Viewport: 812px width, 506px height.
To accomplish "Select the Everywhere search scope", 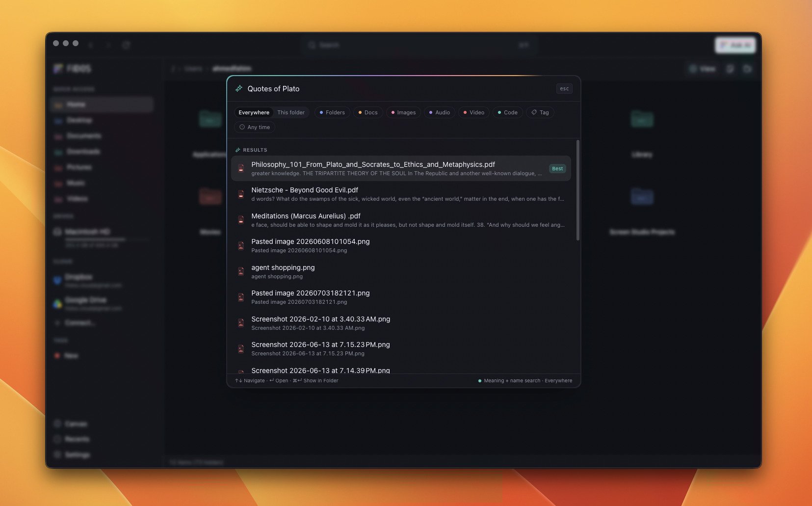I will tap(254, 112).
